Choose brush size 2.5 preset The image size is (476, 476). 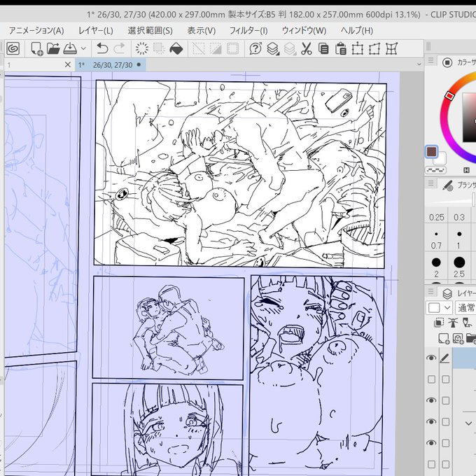click(x=459, y=267)
